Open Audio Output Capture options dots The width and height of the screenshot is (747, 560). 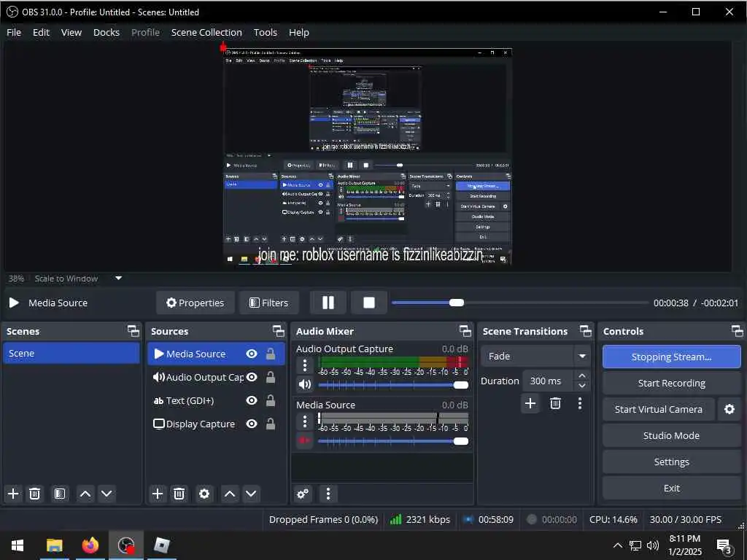(305, 366)
